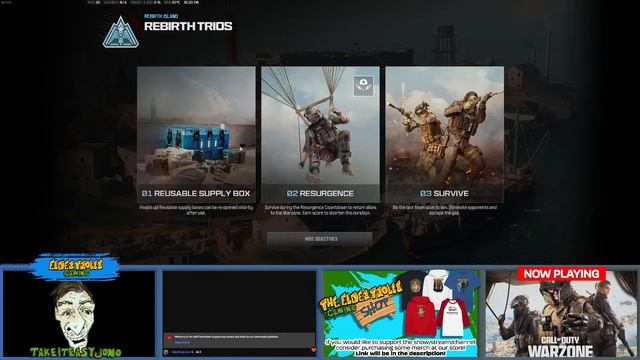Click the Reusable Supply Box description text
The height and width of the screenshot is (360, 640).
pyautogui.click(x=196, y=210)
